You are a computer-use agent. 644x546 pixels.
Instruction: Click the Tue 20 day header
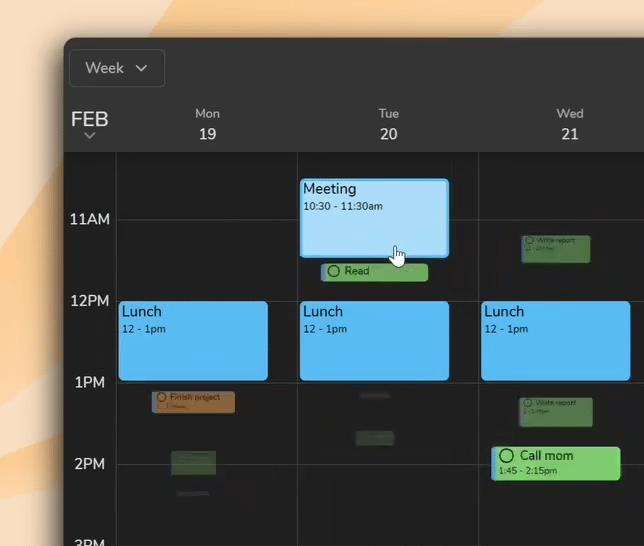(x=388, y=125)
